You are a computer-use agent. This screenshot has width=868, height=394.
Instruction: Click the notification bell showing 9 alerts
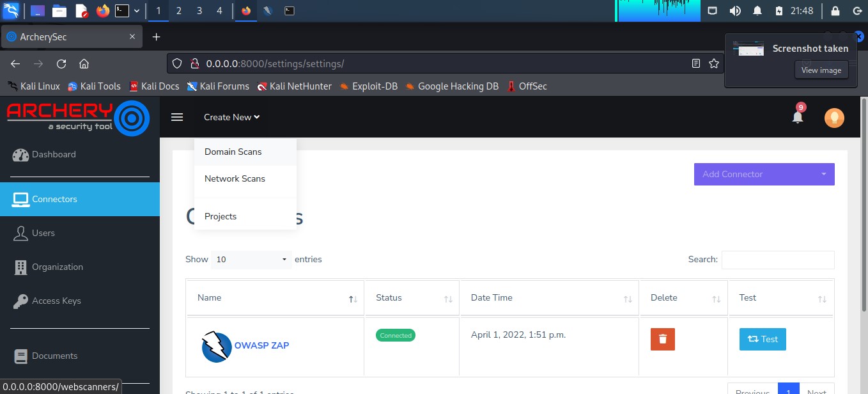click(x=797, y=117)
